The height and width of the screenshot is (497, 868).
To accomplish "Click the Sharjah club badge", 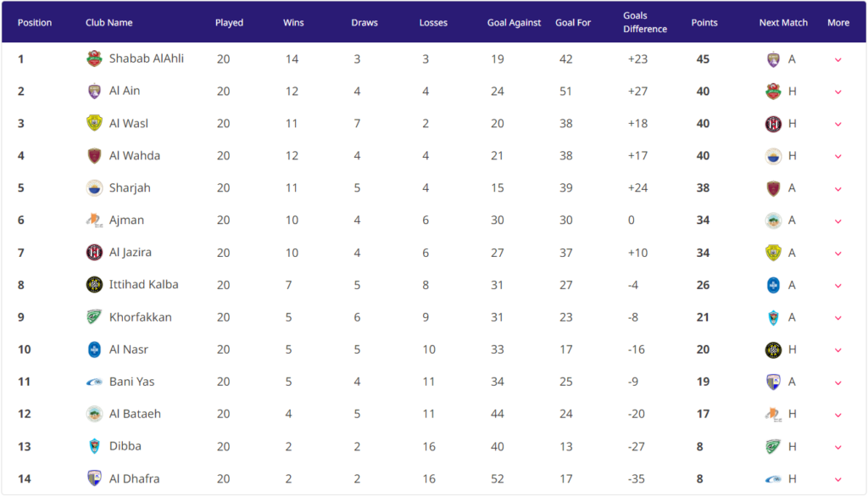I will 94,187.
